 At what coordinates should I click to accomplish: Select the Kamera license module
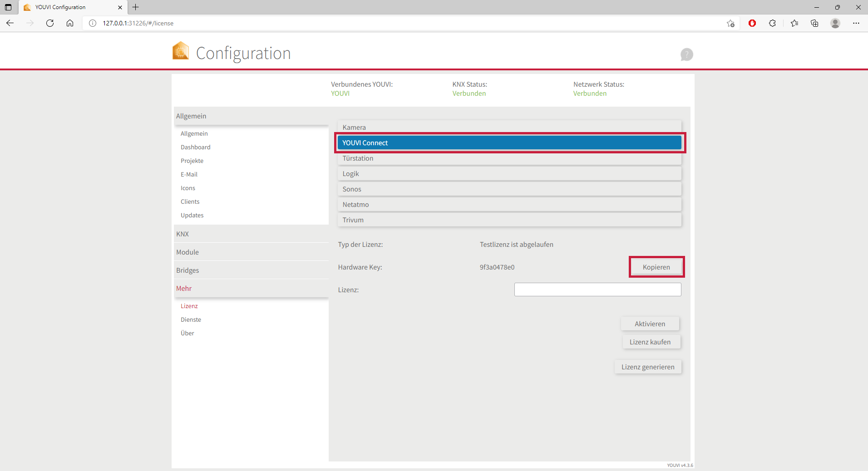coord(509,127)
